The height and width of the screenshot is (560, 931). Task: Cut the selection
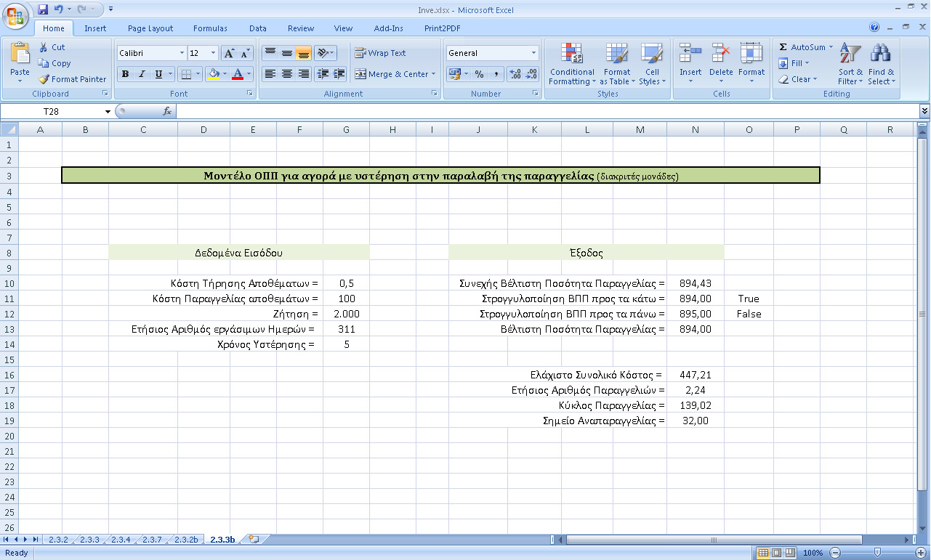click(x=52, y=47)
